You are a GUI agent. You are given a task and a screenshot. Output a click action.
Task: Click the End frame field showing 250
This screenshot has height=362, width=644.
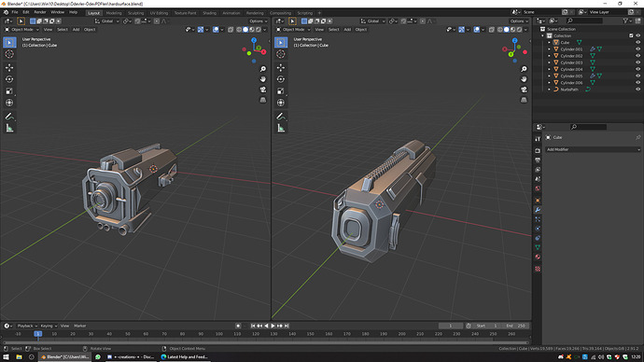pos(516,326)
